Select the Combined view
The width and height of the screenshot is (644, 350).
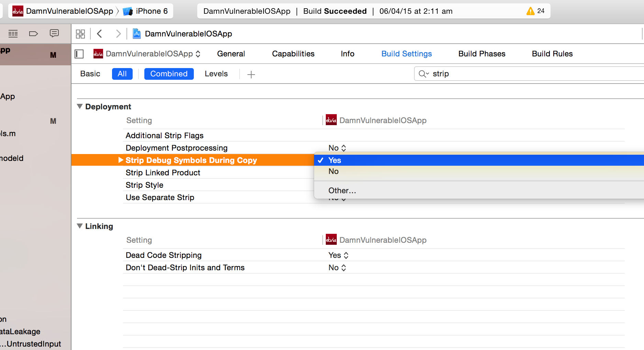tap(169, 74)
